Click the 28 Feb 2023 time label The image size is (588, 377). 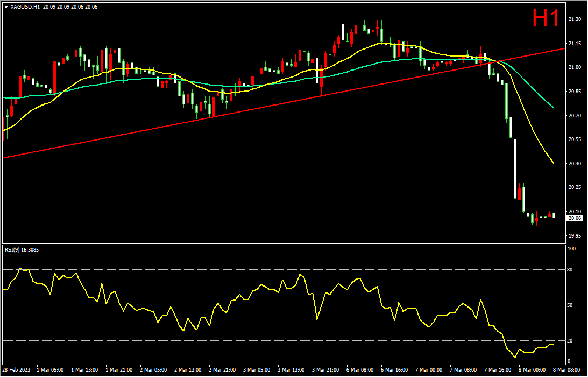tap(16, 370)
